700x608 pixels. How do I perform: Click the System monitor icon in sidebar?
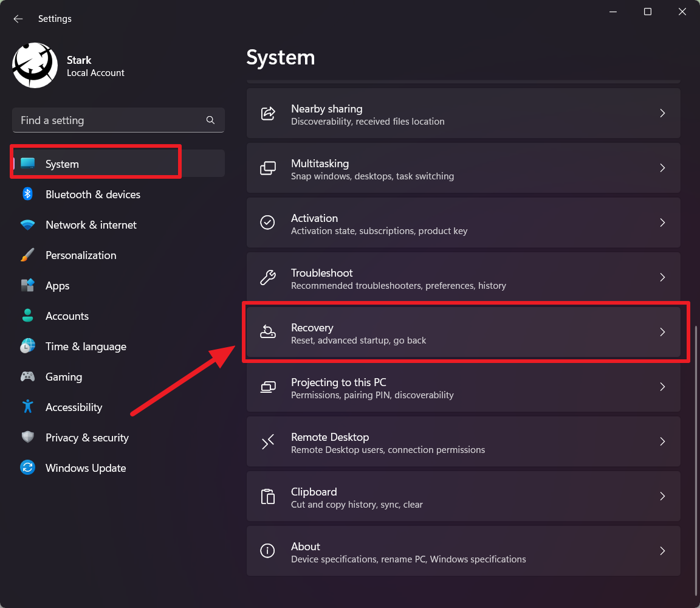click(x=28, y=164)
